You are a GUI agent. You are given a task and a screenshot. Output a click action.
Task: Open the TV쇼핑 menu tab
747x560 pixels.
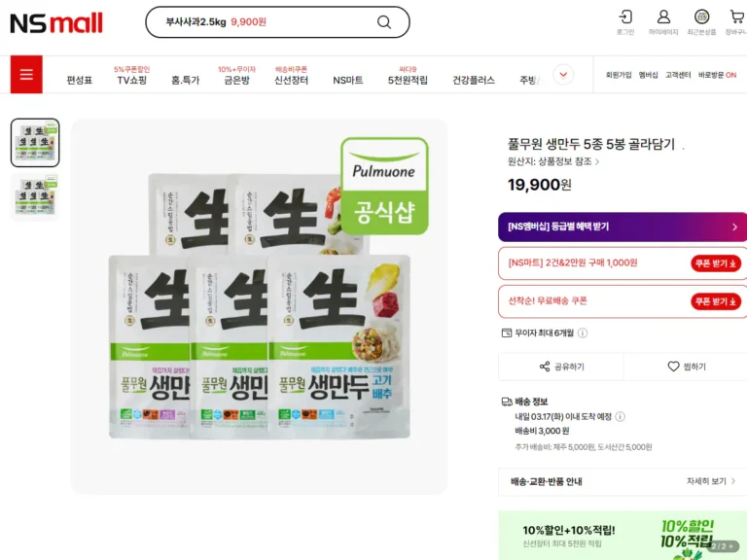pos(131,80)
